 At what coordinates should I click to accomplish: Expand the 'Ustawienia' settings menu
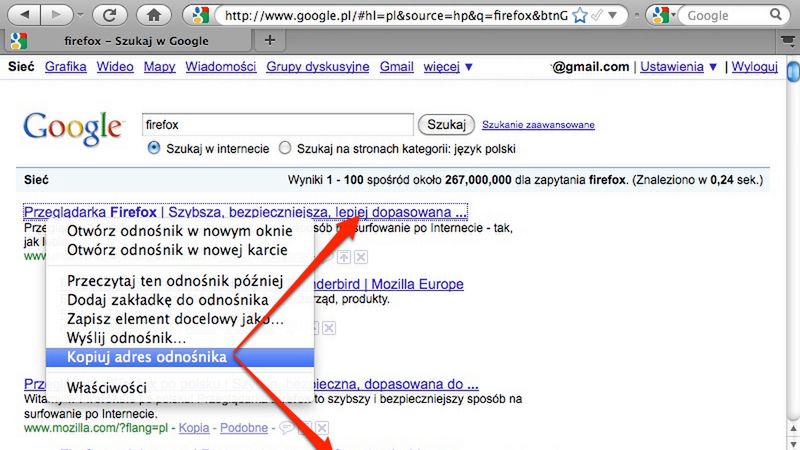coord(679,67)
